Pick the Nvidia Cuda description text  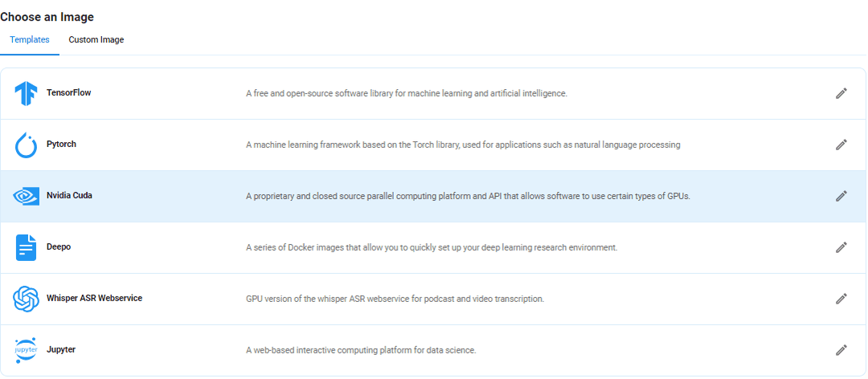click(x=469, y=196)
